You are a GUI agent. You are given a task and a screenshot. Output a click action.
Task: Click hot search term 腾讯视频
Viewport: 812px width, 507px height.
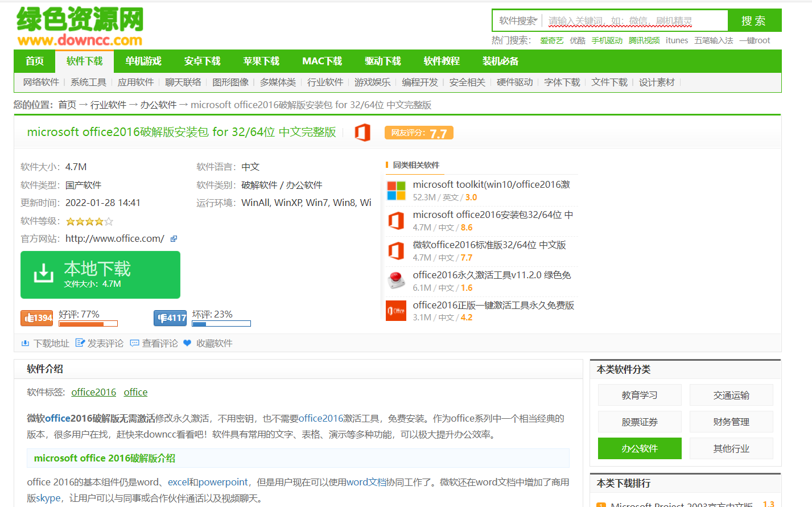pos(644,40)
